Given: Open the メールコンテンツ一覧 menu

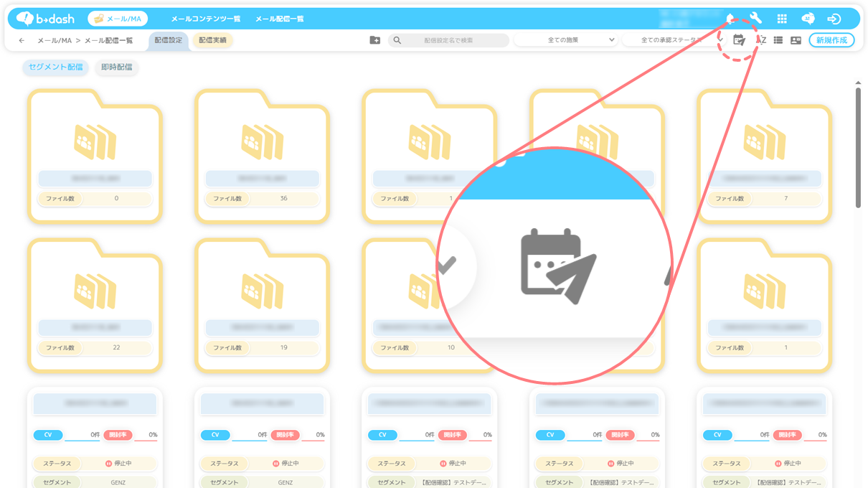Looking at the screenshot, I should (205, 19).
